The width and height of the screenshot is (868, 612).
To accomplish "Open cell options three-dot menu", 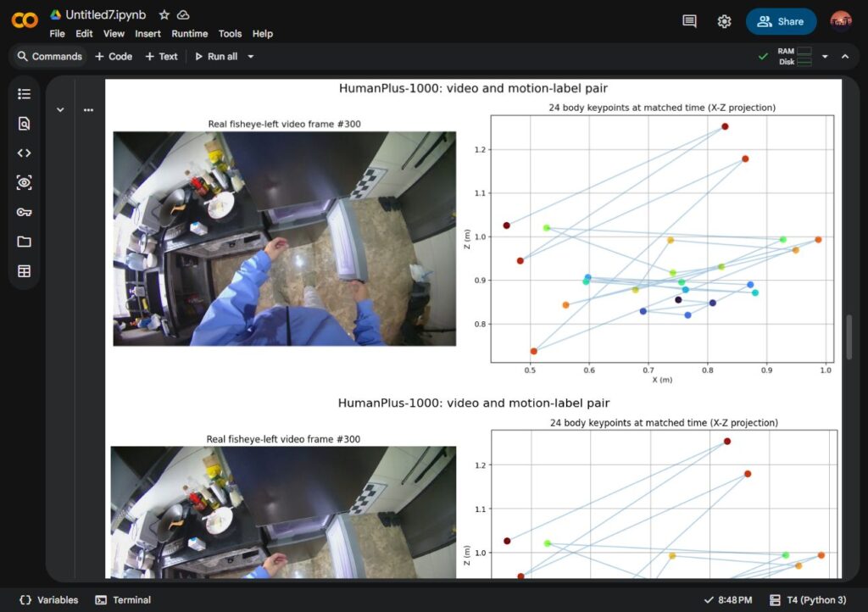I will [88, 109].
